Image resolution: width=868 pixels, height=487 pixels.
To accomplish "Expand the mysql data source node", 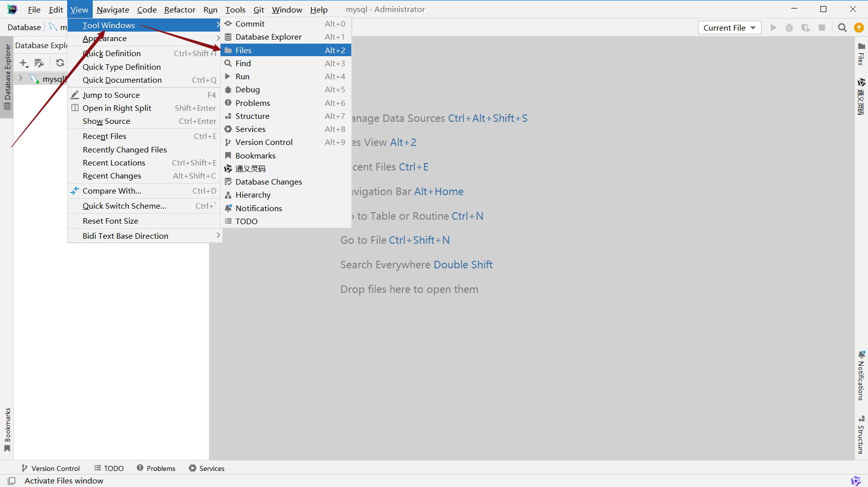I will [21, 78].
